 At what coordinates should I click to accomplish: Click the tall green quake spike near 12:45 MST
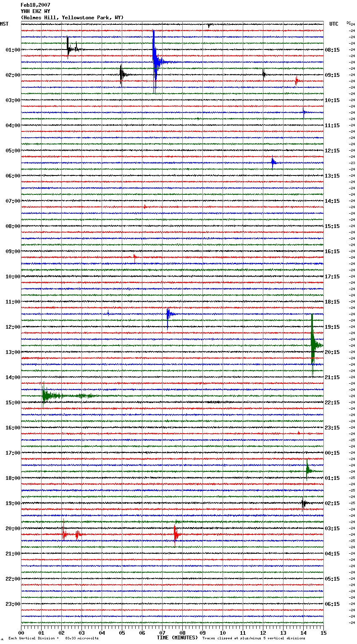(x=314, y=345)
